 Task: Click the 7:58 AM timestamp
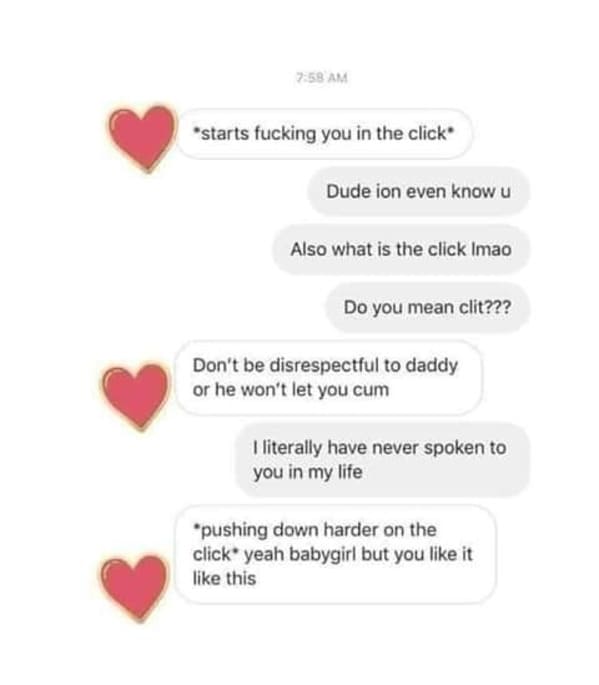pyautogui.click(x=322, y=78)
